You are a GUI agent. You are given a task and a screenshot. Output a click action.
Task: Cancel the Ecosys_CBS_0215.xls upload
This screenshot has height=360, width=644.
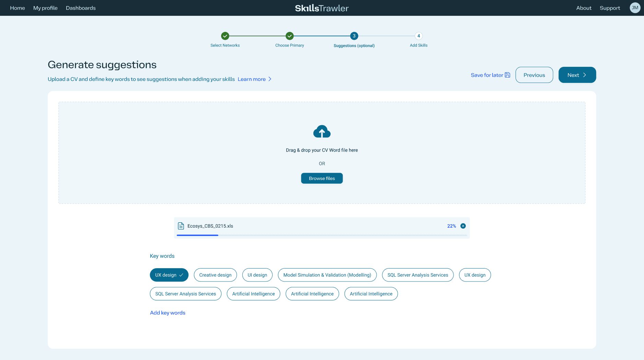pyautogui.click(x=463, y=226)
